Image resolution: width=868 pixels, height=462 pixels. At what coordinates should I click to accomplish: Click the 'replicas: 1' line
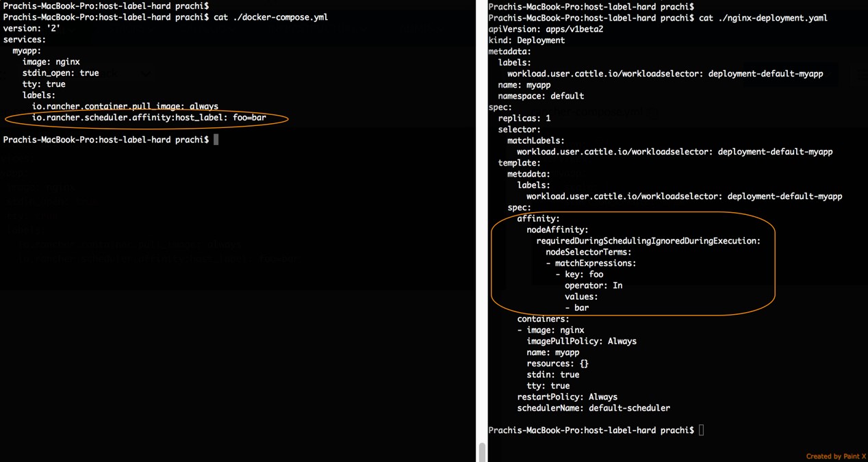click(x=524, y=118)
